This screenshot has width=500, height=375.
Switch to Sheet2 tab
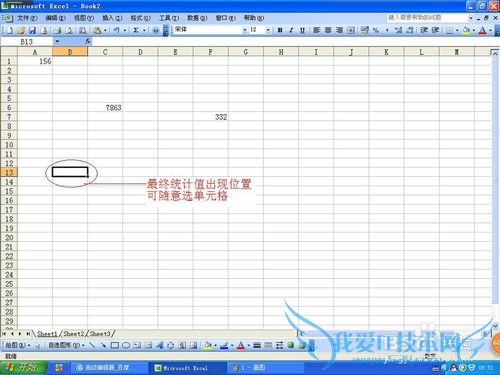74,334
